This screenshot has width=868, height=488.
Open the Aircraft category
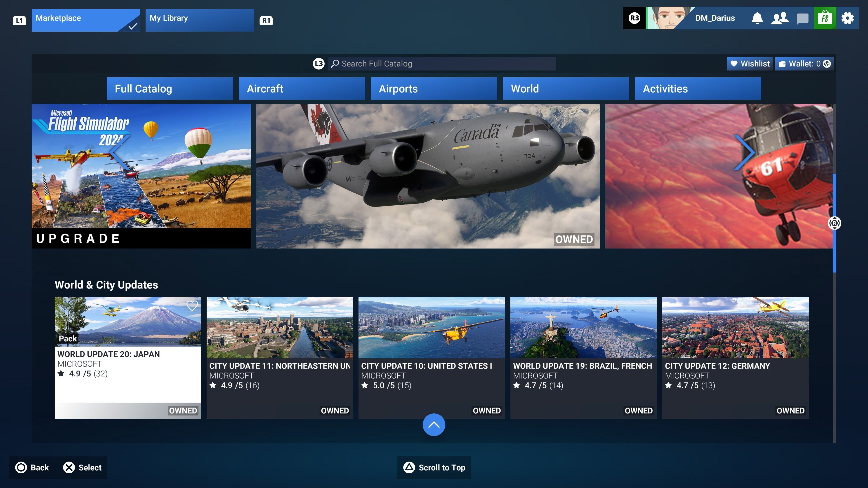click(x=302, y=89)
